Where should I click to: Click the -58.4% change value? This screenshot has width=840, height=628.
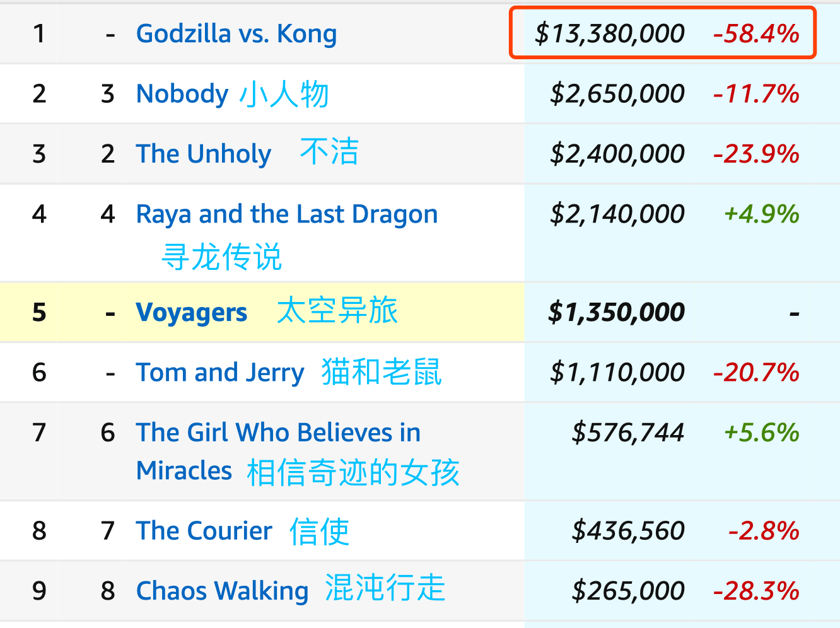click(x=756, y=34)
